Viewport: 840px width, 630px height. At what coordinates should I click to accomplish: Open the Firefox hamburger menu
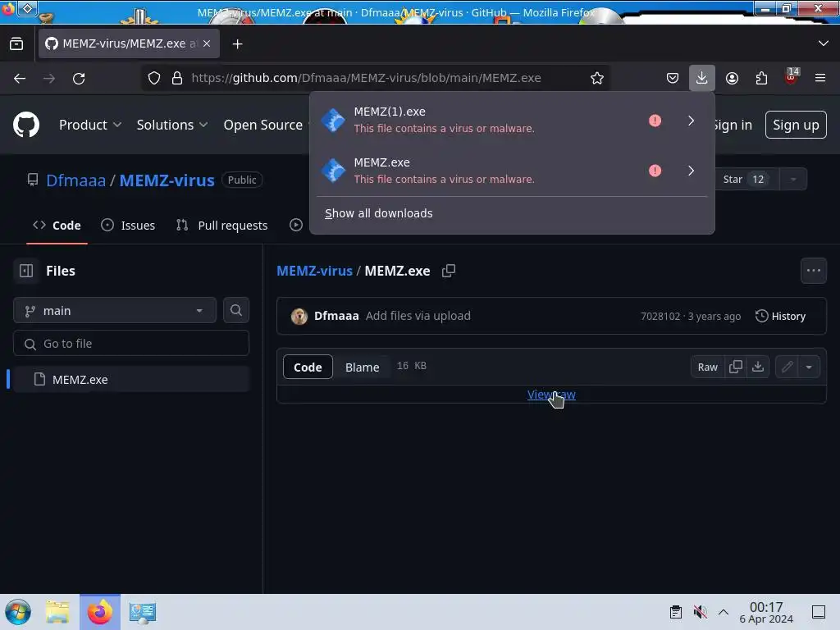[x=820, y=78]
